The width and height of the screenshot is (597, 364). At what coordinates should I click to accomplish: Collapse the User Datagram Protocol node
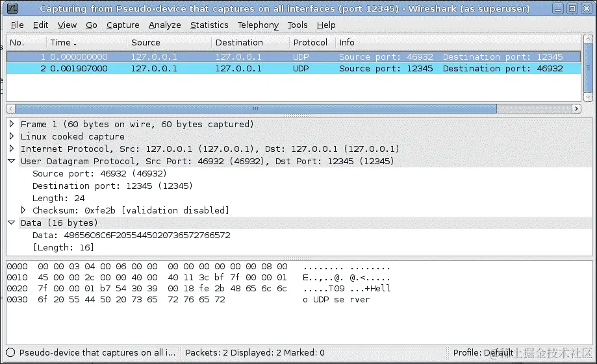12,161
